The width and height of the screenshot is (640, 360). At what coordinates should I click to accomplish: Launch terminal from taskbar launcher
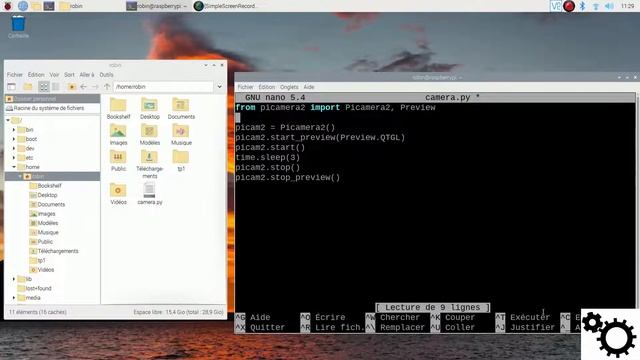(49, 6)
